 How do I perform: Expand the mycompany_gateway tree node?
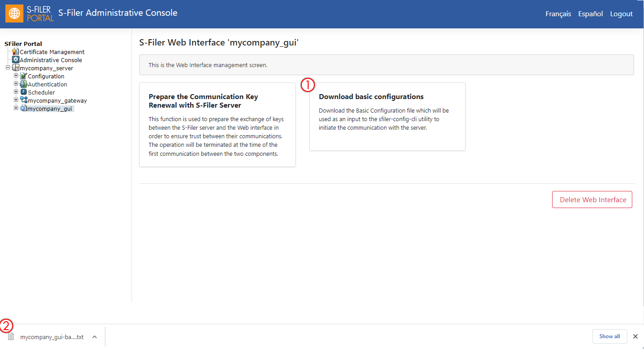(16, 100)
